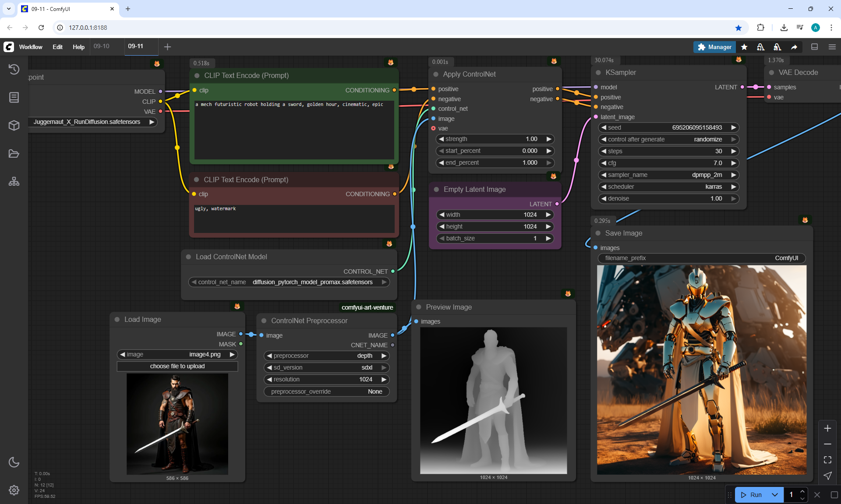The width and height of the screenshot is (841, 504).
Task: Open the queue history sidebar icon
Action: click(x=14, y=69)
